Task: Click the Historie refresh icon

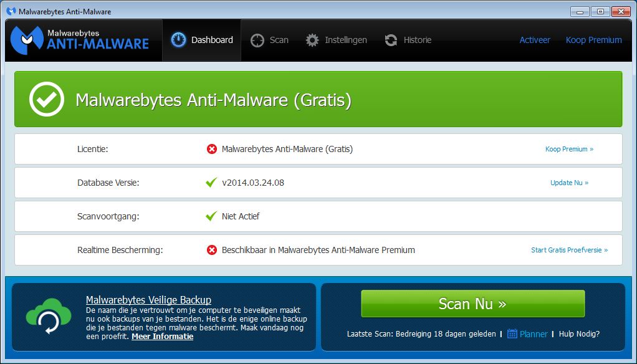Action: pos(391,40)
